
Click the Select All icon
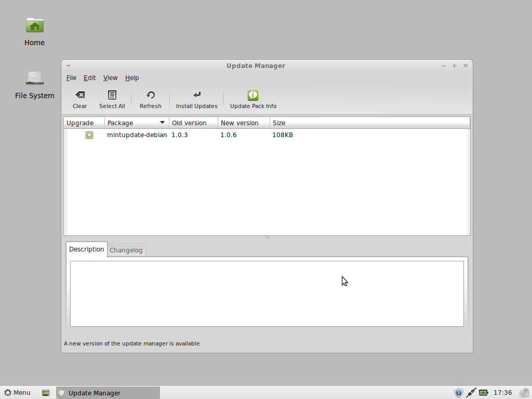coord(112,95)
